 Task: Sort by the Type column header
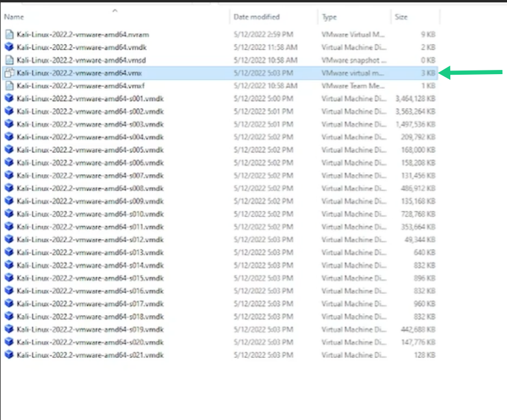point(329,17)
